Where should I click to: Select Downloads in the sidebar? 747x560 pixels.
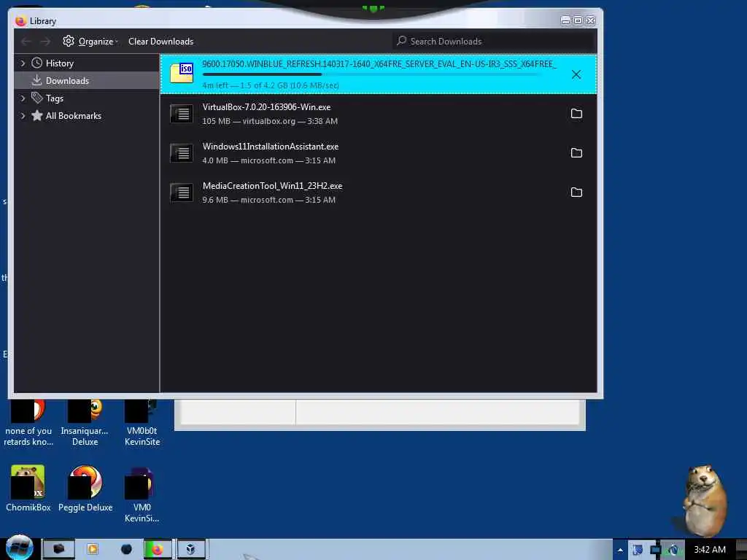tap(87, 80)
